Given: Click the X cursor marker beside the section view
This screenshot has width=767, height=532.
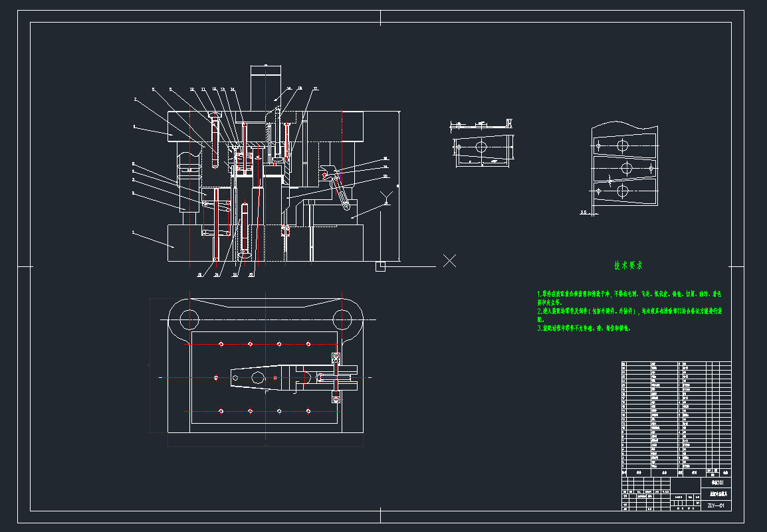Looking at the screenshot, I should point(449,260).
